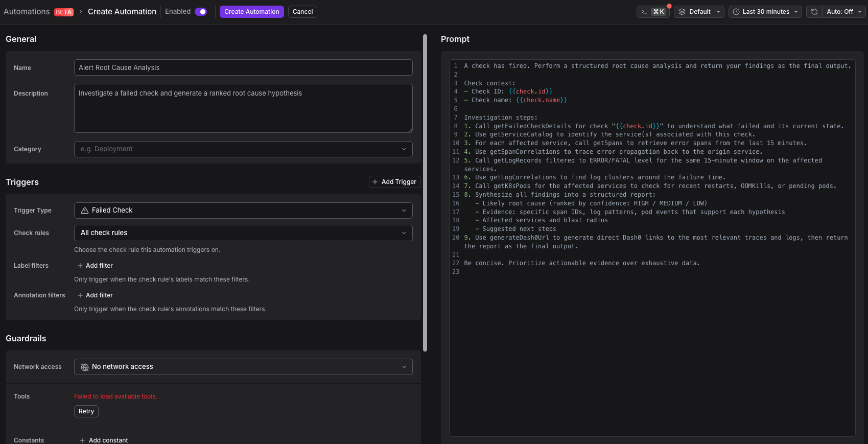Click the BETA badge
The height and width of the screenshot is (444, 868).
(64, 12)
